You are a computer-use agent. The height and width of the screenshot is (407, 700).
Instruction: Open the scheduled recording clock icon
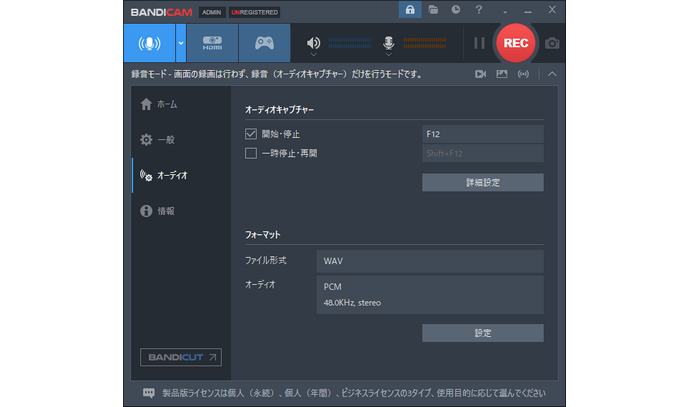[456, 11]
